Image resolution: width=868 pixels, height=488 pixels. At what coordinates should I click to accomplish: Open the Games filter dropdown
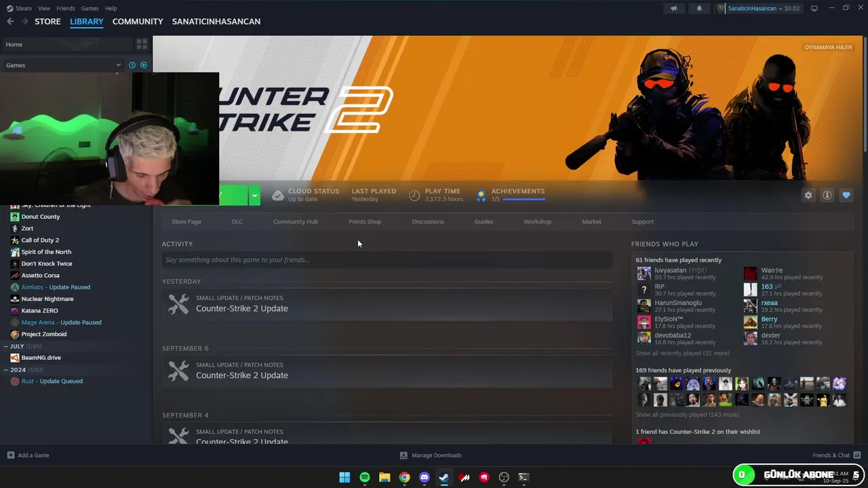[63, 65]
